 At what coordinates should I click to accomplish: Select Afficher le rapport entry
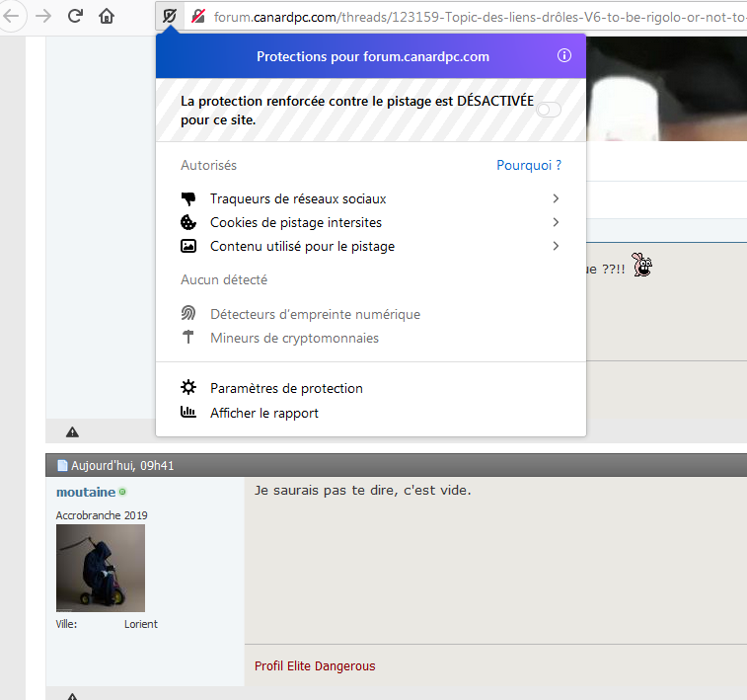click(264, 413)
